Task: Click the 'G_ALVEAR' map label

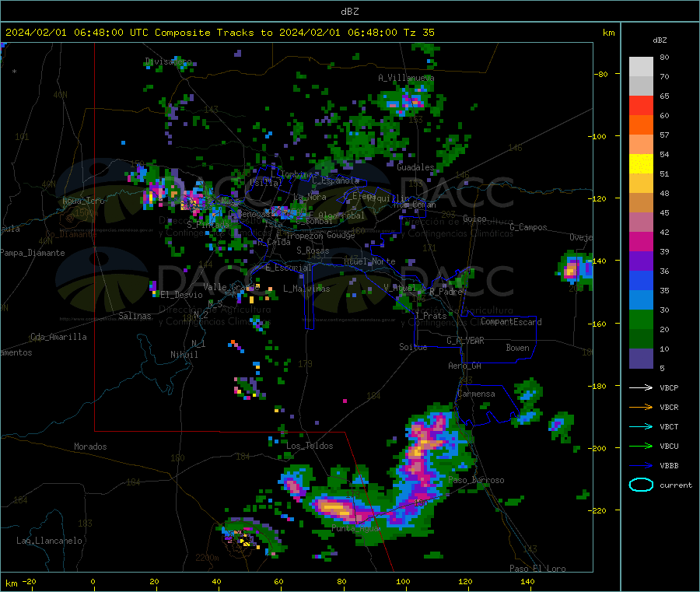Action: (x=465, y=341)
